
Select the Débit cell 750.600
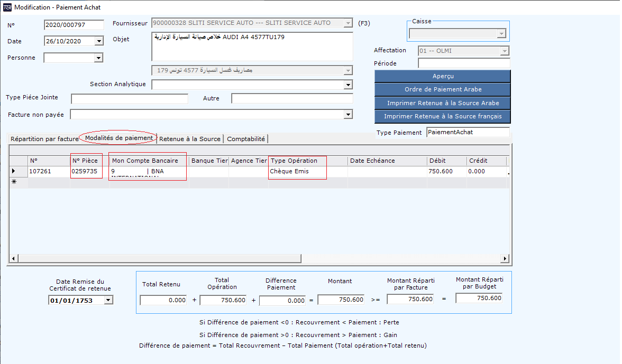pyautogui.click(x=446, y=172)
